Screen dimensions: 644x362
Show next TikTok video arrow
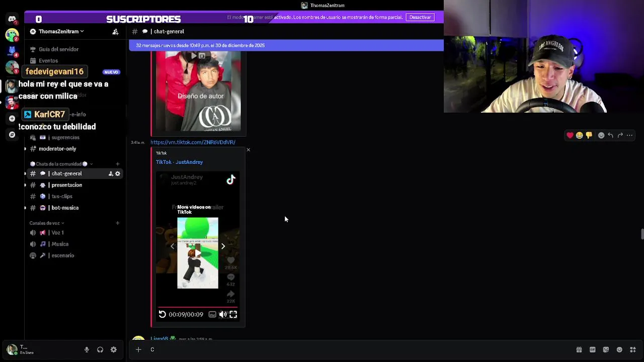click(x=223, y=246)
